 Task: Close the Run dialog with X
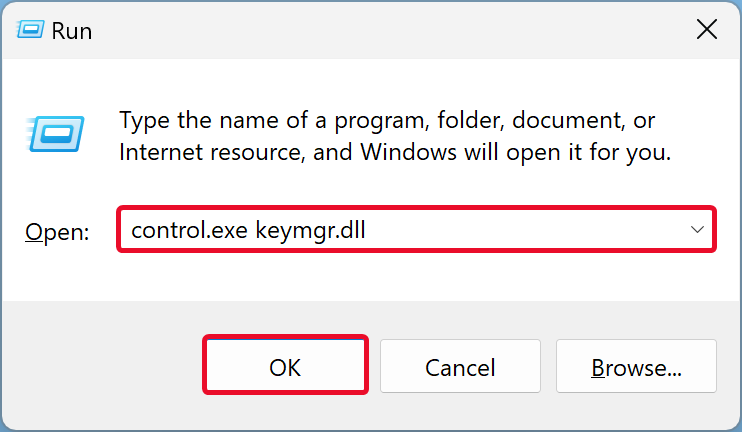click(x=706, y=30)
